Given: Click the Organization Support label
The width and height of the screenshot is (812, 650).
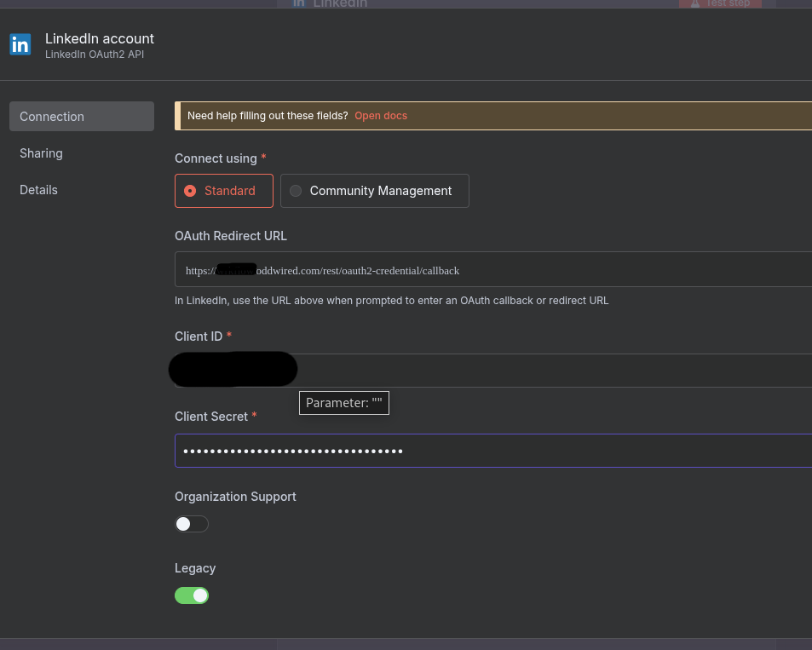Looking at the screenshot, I should coord(235,497).
